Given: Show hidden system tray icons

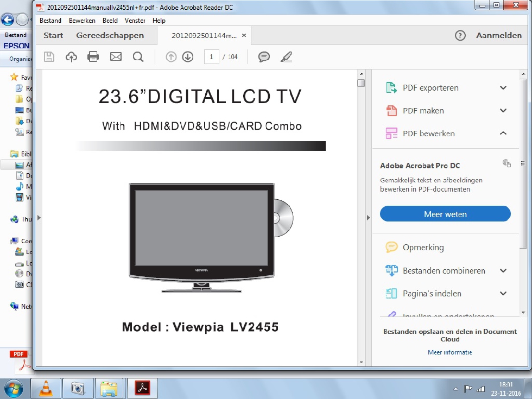Looking at the screenshot, I should tap(455, 389).
